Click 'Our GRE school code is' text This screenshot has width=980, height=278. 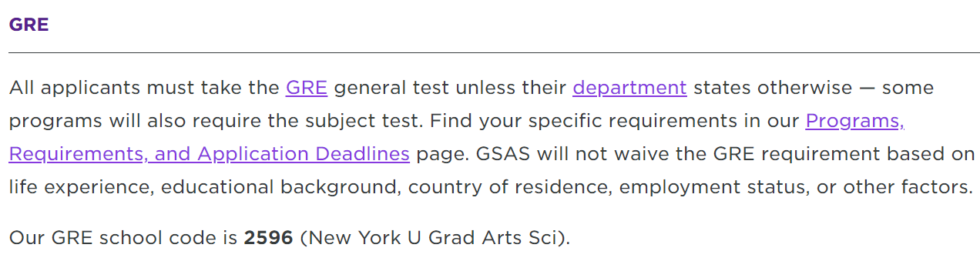click(123, 239)
